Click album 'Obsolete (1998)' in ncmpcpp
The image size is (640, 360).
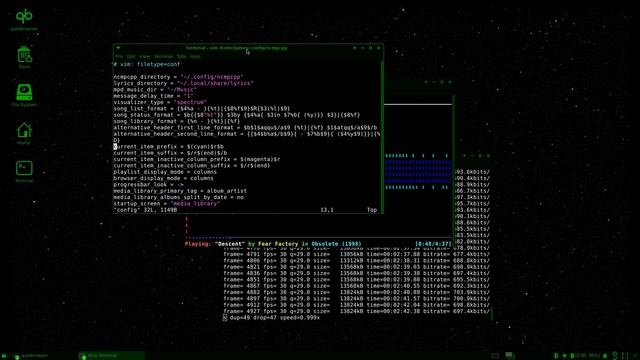pos(336,244)
